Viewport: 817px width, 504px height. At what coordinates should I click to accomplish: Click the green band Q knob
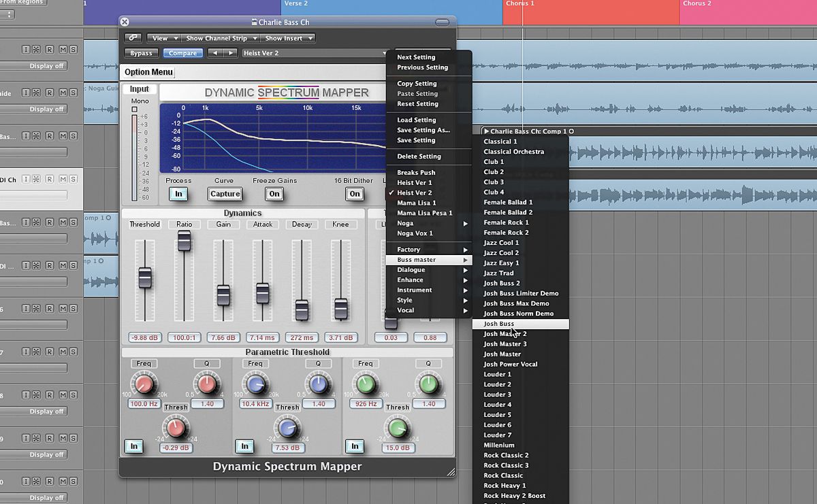pyautogui.click(x=428, y=384)
